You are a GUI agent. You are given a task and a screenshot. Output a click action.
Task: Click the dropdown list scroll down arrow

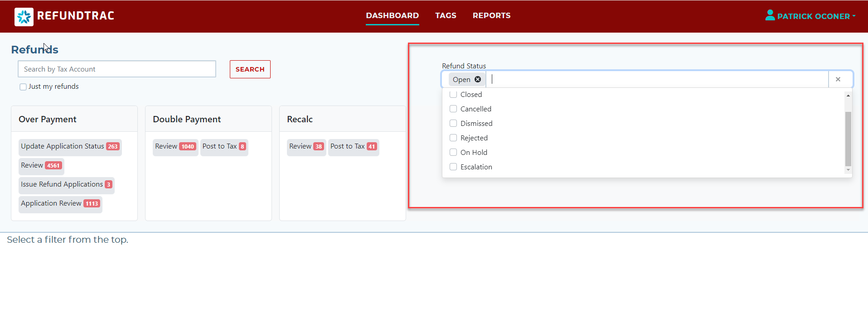pyautogui.click(x=848, y=170)
